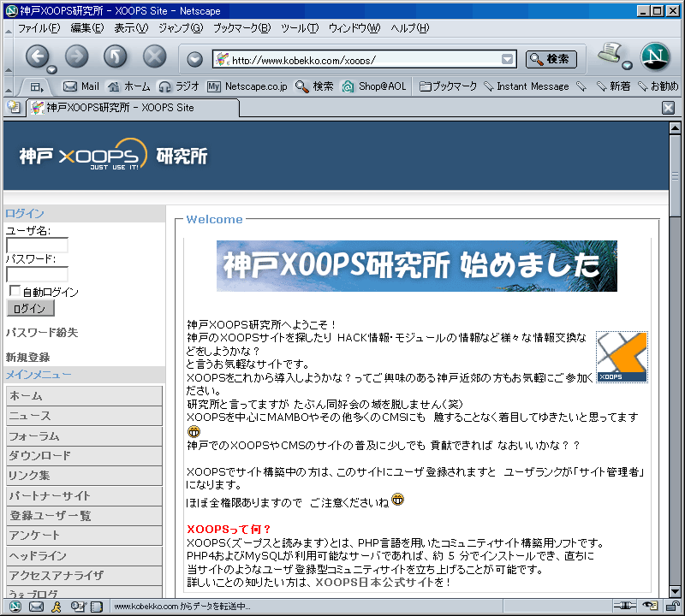
Task: Click the 検索 magnifier shortcut on personal toolbar
Action: [314, 86]
